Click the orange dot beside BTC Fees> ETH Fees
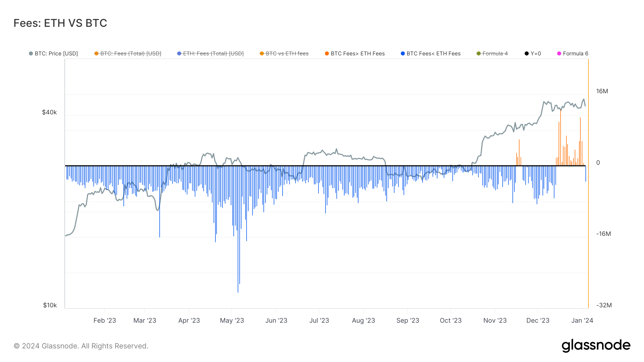The image size is (644, 362). coord(327,54)
